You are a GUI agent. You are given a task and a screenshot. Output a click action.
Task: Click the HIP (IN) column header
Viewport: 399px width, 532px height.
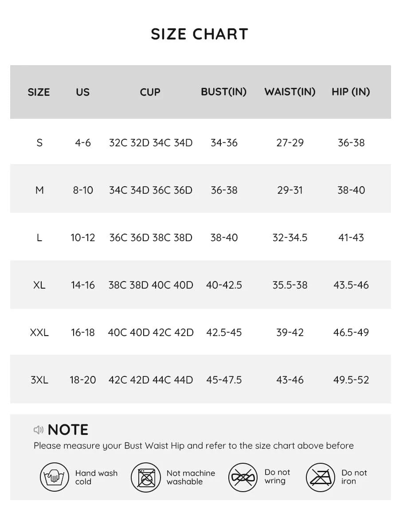point(351,92)
